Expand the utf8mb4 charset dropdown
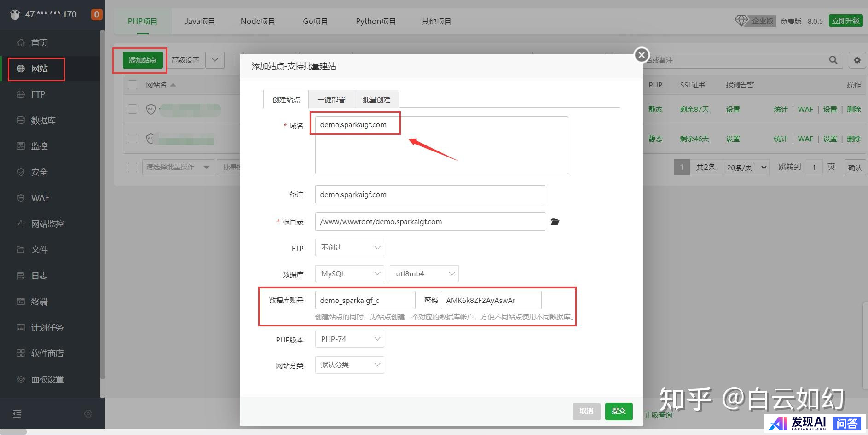Viewport: 868px width, 435px height. (424, 274)
